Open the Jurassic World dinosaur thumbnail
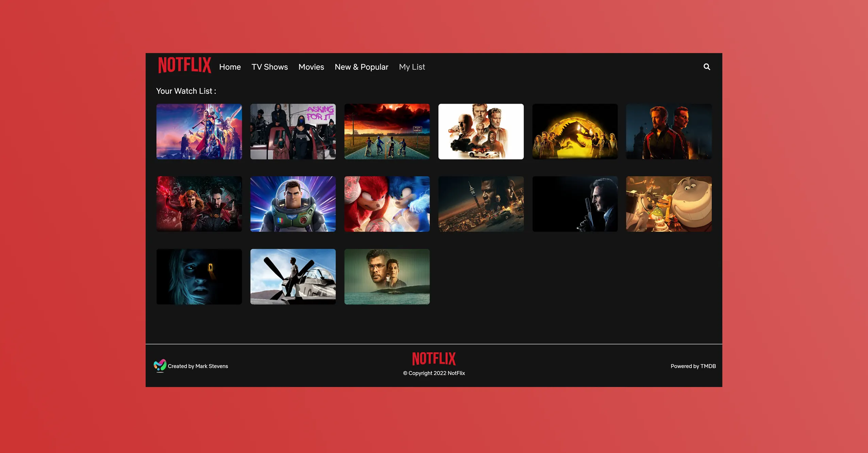The width and height of the screenshot is (868, 453). 575,132
